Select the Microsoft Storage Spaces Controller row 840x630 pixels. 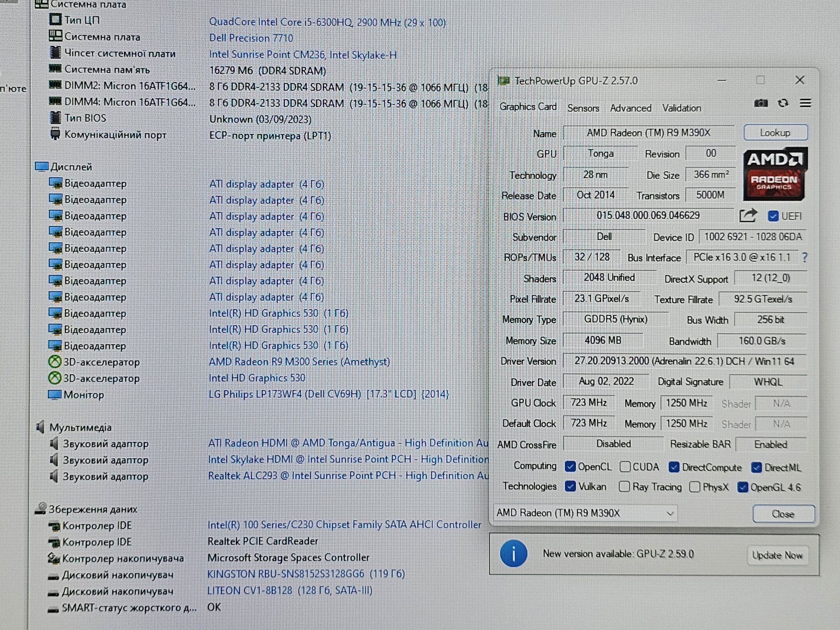tap(289, 557)
